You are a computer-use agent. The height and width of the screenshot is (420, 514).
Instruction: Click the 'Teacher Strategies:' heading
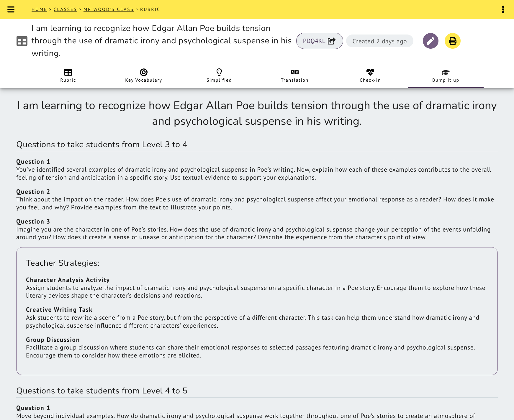63,263
